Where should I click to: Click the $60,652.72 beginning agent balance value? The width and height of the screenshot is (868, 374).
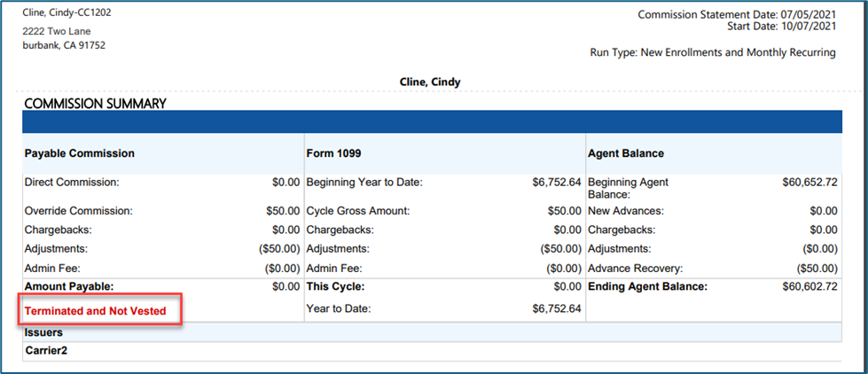click(809, 183)
